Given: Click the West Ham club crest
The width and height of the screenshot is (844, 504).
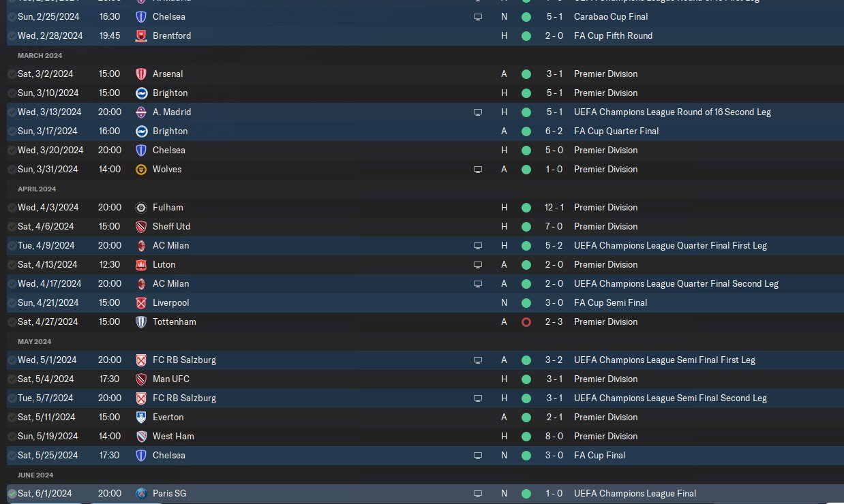Looking at the screenshot, I should coord(141,436).
